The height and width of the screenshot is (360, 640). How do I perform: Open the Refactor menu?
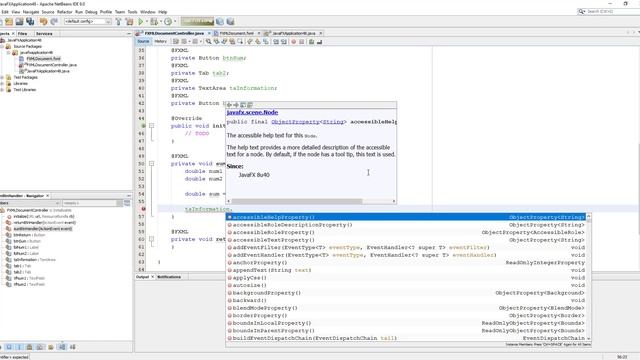tap(64, 12)
